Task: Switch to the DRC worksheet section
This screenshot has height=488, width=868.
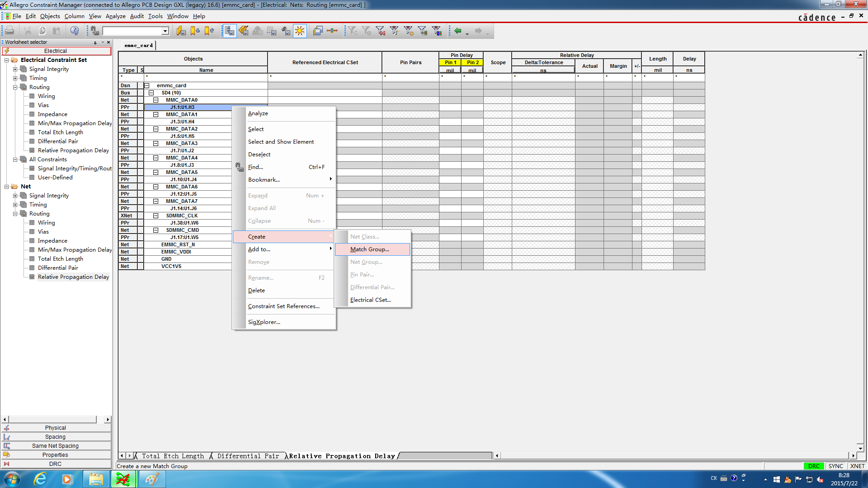Action: pos(56,464)
